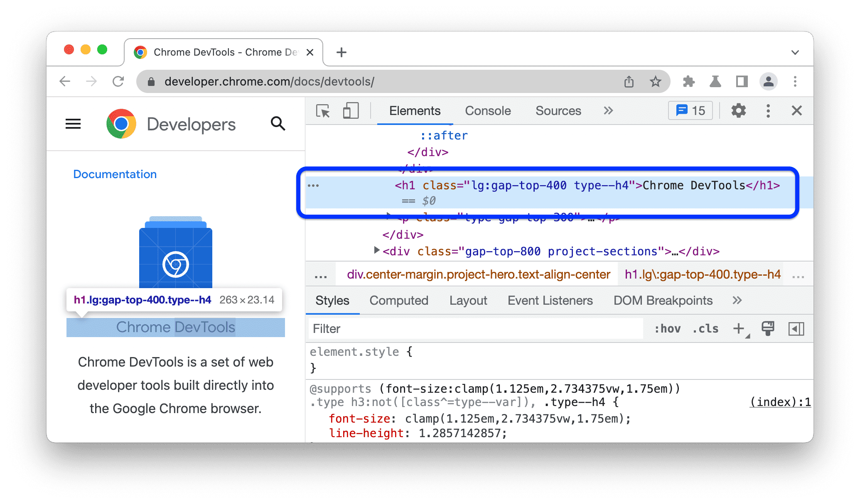The width and height of the screenshot is (860, 504).
Task: Toggle the :hov pseudo-class states button
Action: [x=659, y=329]
